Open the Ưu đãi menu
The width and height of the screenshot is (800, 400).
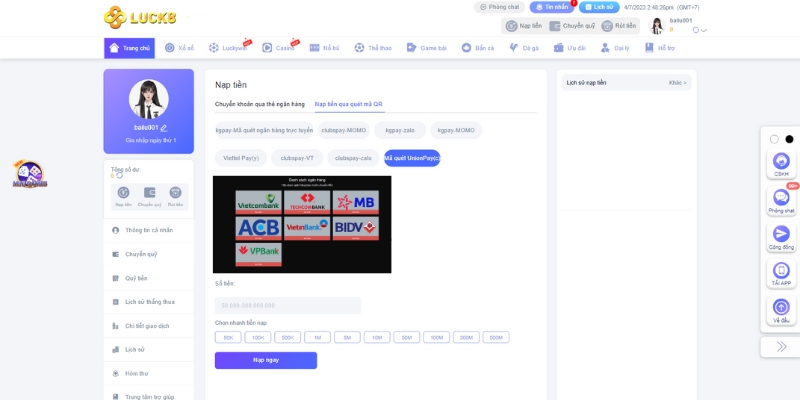(x=569, y=48)
